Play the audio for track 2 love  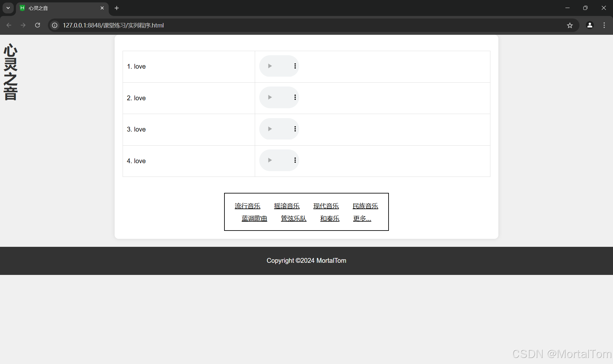[270, 97]
